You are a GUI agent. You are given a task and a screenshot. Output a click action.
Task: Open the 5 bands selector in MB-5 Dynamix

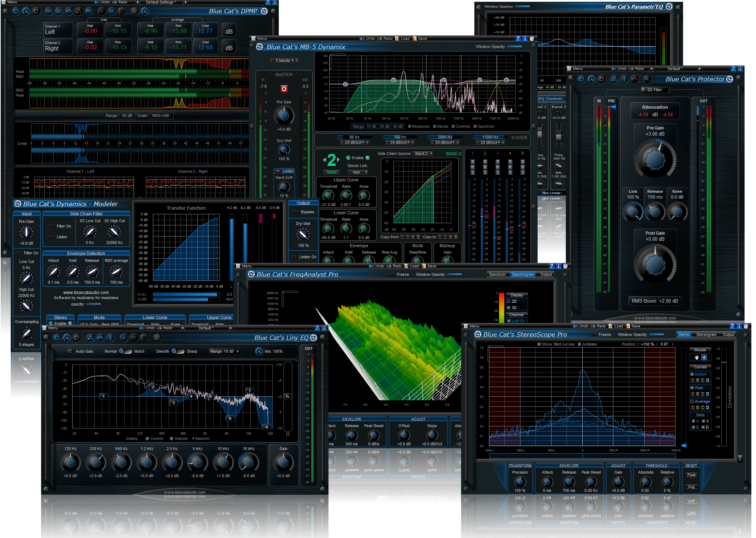click(x=284, y=60)
